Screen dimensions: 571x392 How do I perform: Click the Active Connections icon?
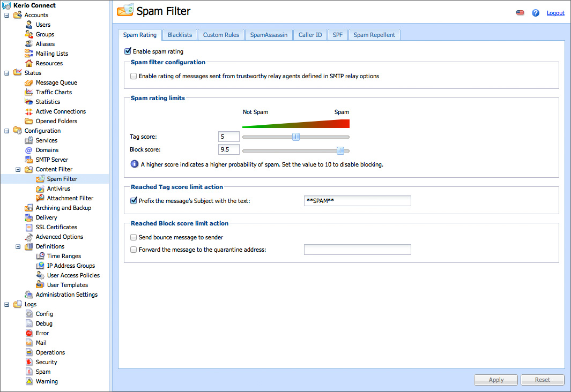(29, 111)
